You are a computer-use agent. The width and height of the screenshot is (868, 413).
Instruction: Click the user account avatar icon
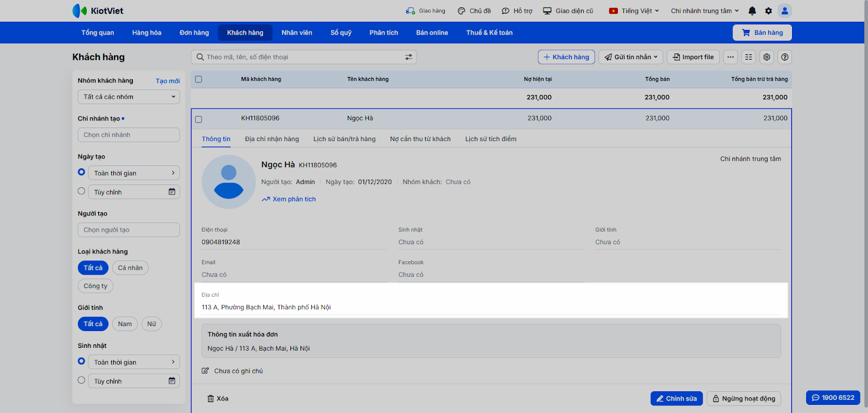point(784,11)
